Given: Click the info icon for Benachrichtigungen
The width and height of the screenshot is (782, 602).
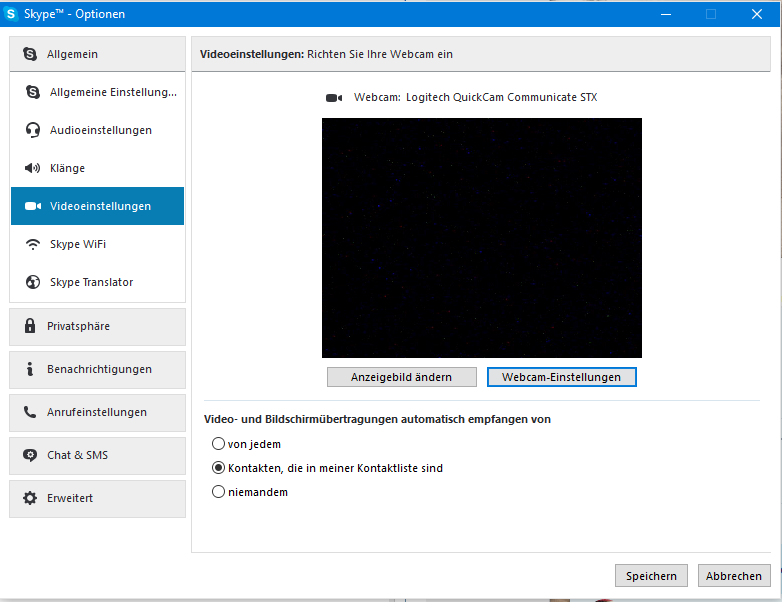Looking at the screenshot, I should tap(30, 369).
